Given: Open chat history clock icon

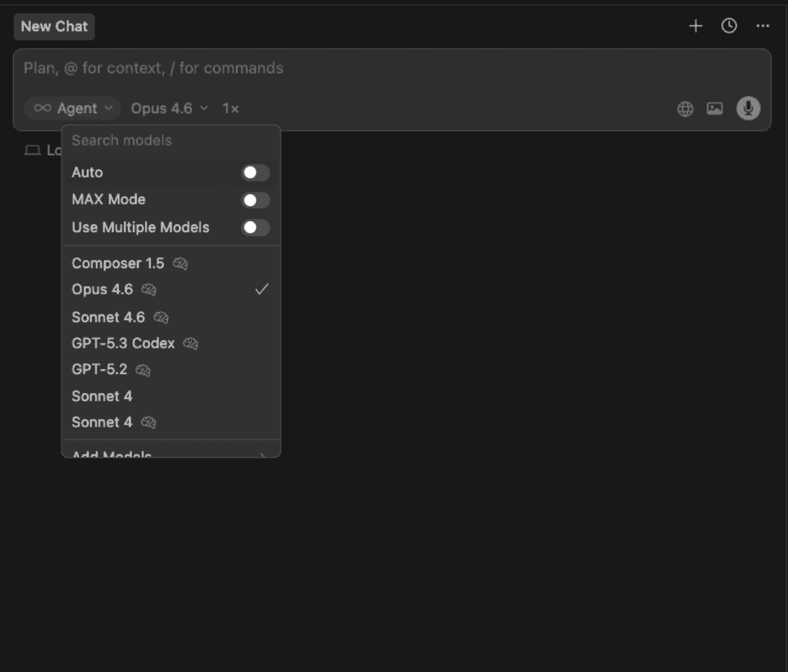Looking at the screenshot, I should [x=729, y=26].
